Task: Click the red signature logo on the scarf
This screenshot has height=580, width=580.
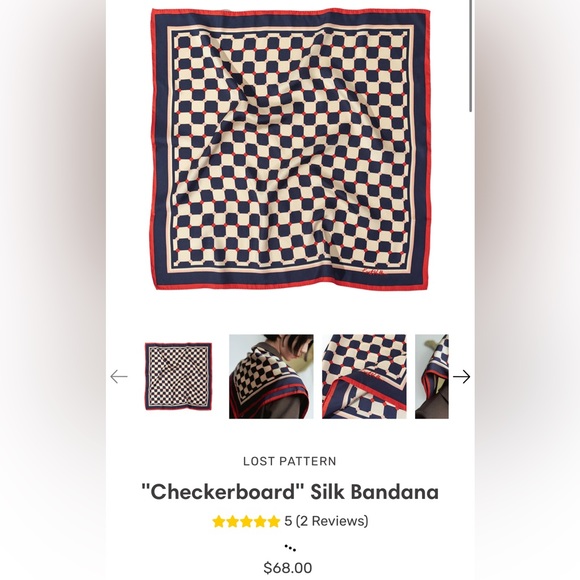Action: pyautogui.click(x=373, y=273)
